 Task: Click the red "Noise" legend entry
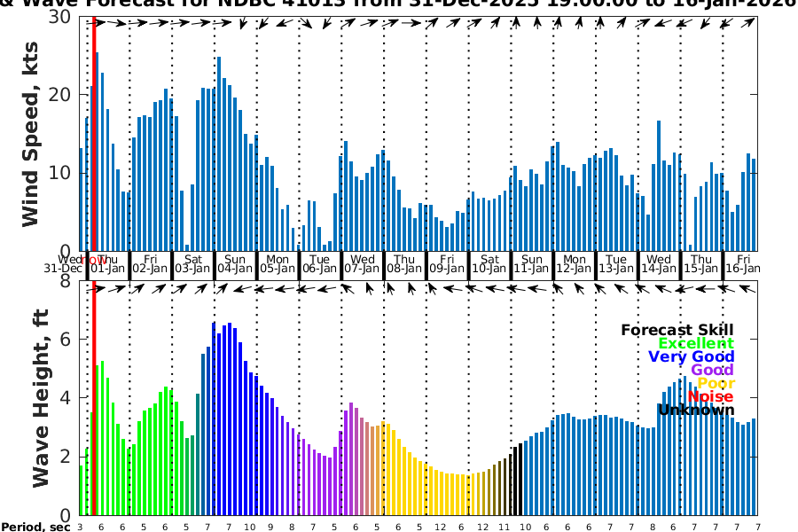point(711,397)
